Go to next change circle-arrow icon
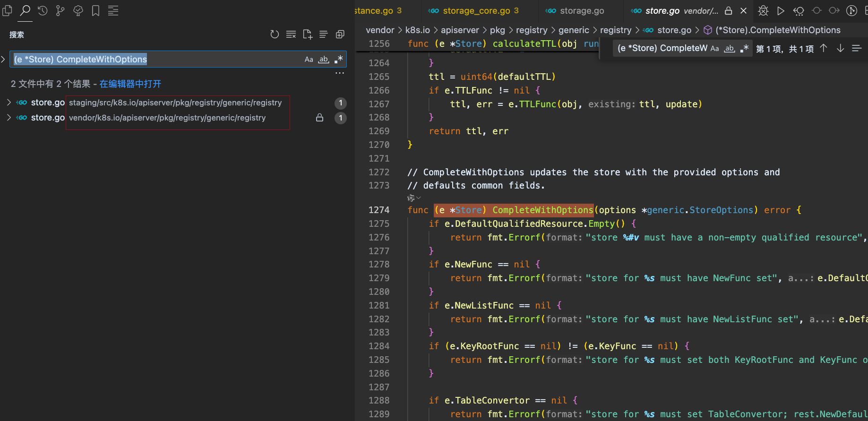This screenshot has height=421, width=868. (834, 10)
